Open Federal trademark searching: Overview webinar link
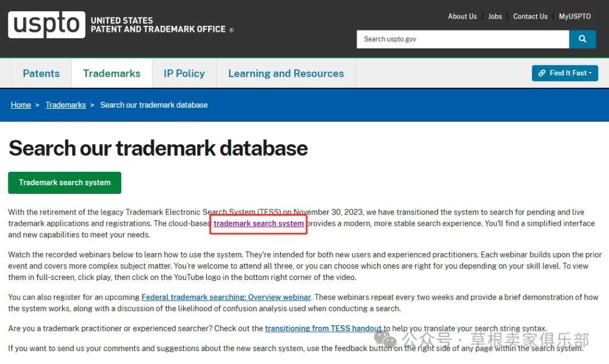609x364 pixels. coord(226,298)
